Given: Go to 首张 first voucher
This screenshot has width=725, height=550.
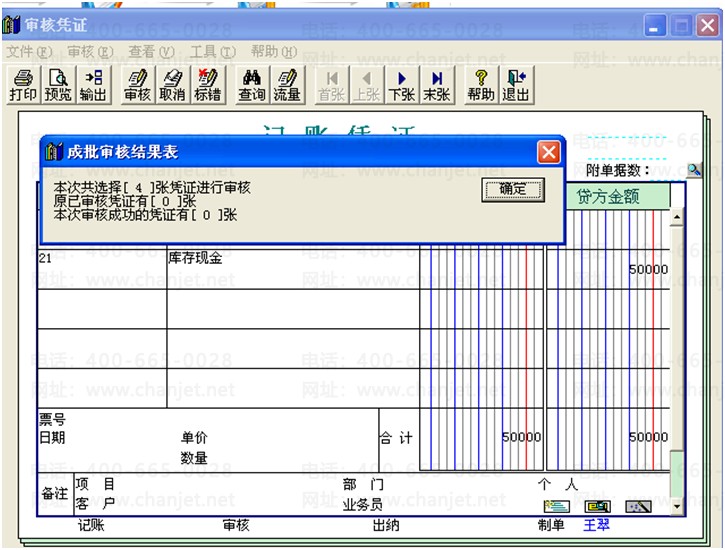Looking at the screenshot, I should coord(332,85).
